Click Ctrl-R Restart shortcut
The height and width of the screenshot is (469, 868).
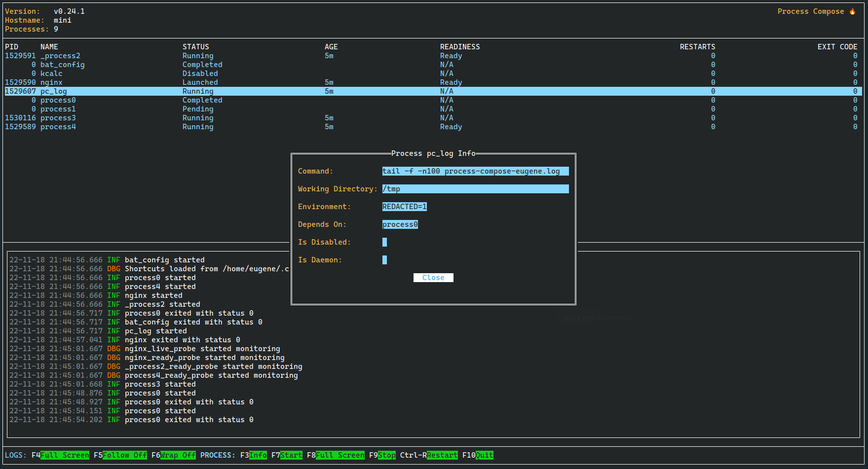coord(429,455)
